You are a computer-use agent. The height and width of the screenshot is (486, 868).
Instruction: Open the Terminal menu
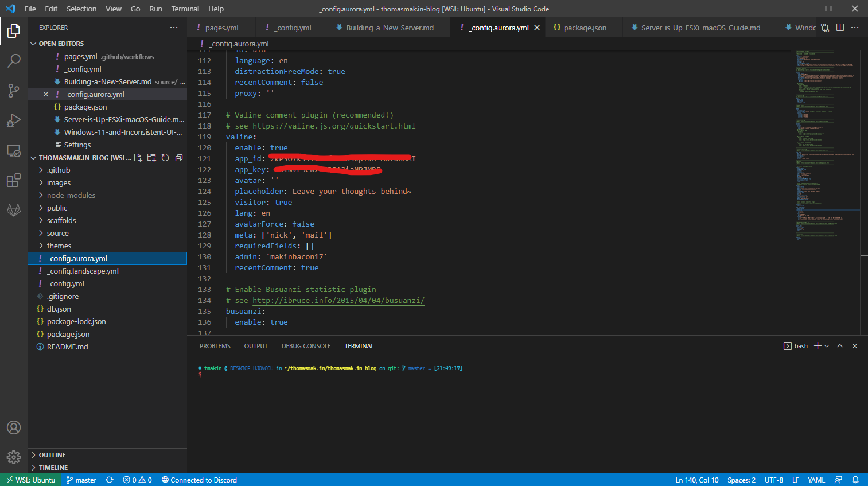pyautogui.click(x=185, y=9)
